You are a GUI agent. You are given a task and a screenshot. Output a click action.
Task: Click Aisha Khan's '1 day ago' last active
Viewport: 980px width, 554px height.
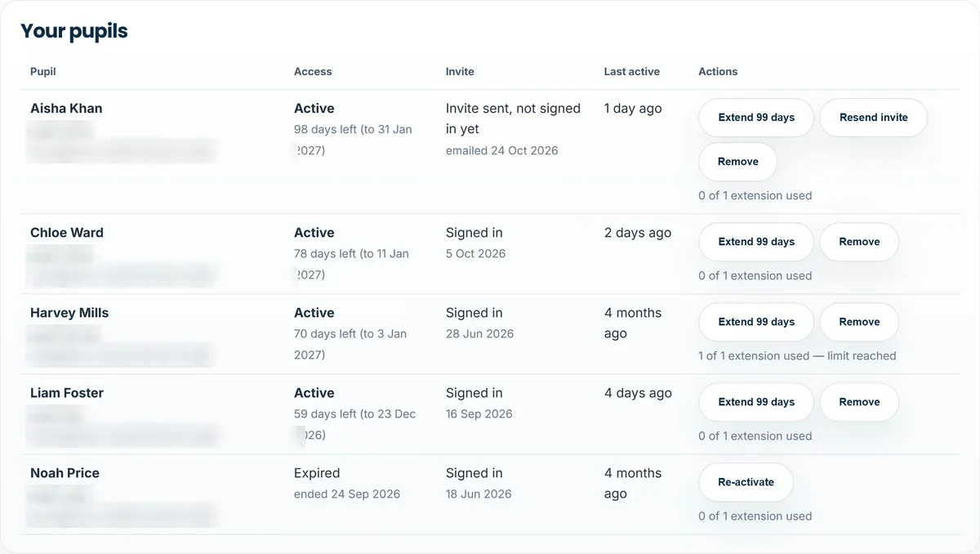(633, 109)
